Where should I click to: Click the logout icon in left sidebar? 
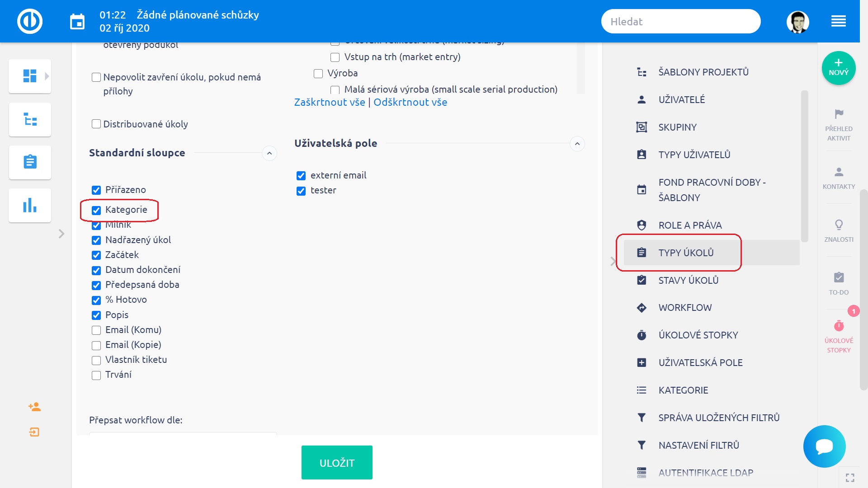pyautogui.click(x=34, y=432)
